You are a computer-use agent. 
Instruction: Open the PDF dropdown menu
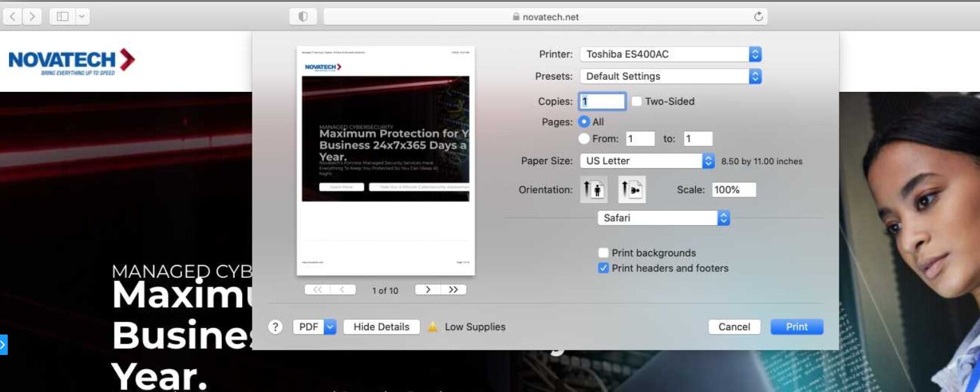click(314, 327)
